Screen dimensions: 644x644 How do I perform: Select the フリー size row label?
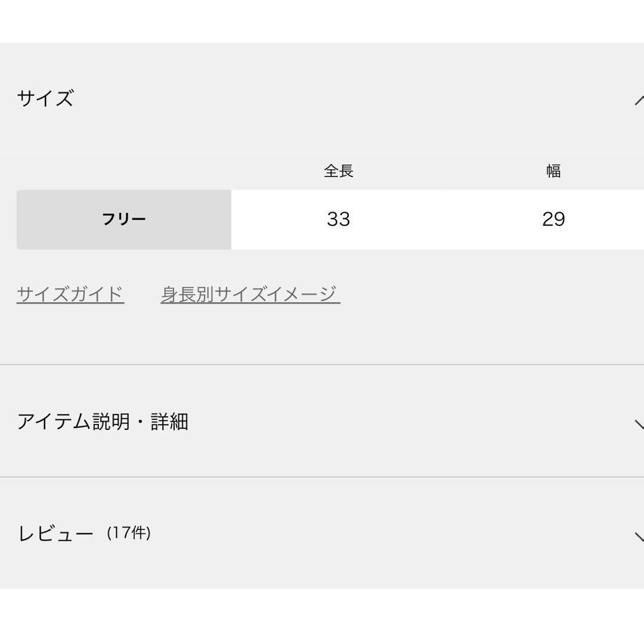(x=124, y=219)
